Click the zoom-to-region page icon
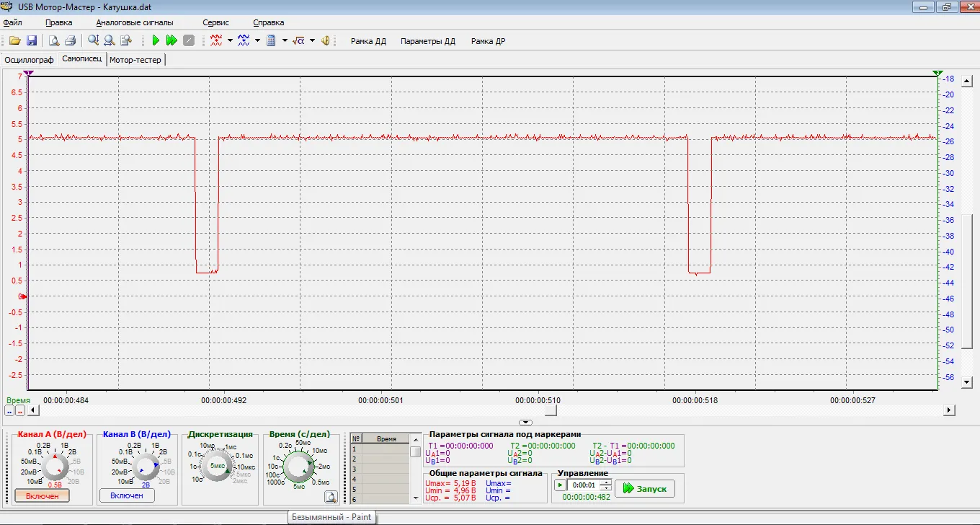Screen dimensions: 980x525 pos(126,41)
